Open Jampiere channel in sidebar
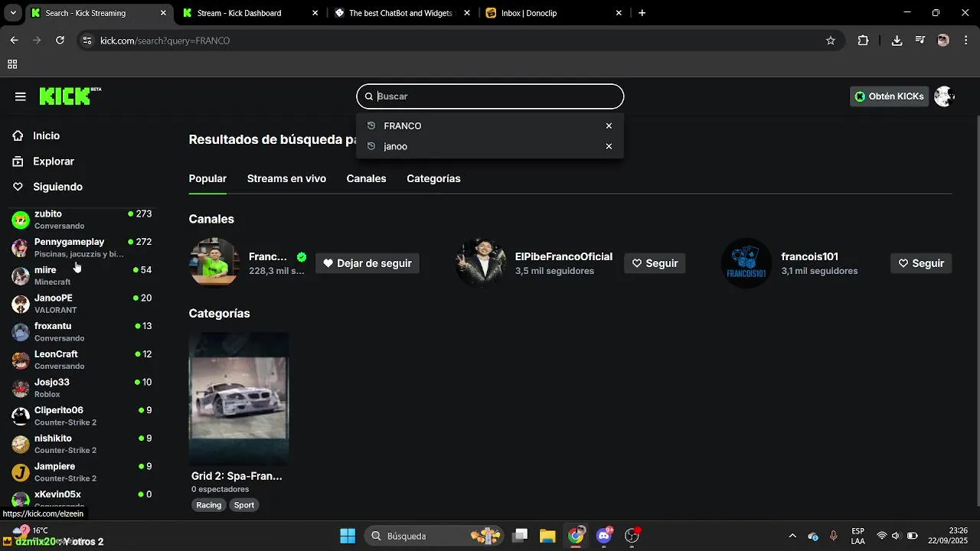The width and height of the screenshot is (980, 551). point(82,472)
